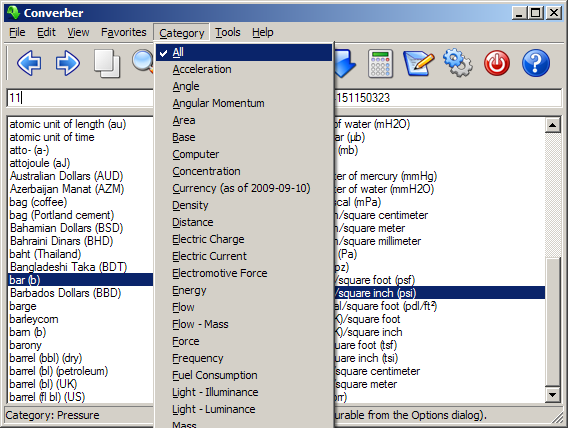Open the Edit menu
568x428 pixels.
(46, 32)
